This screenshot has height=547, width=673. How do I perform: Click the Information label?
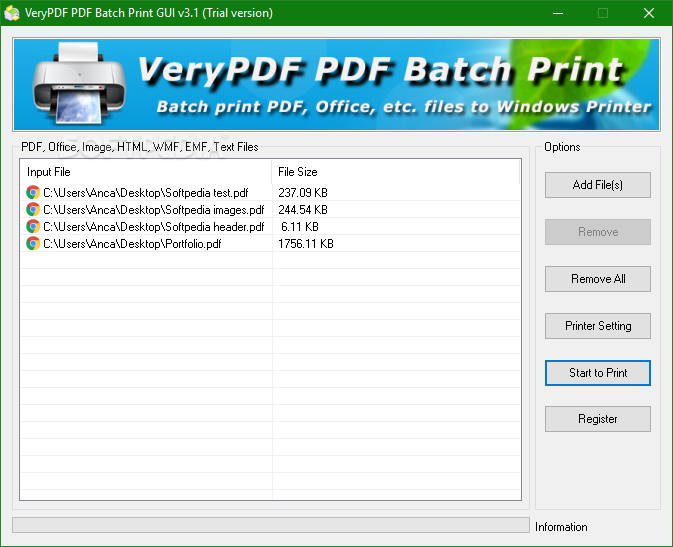pos(561,527)
